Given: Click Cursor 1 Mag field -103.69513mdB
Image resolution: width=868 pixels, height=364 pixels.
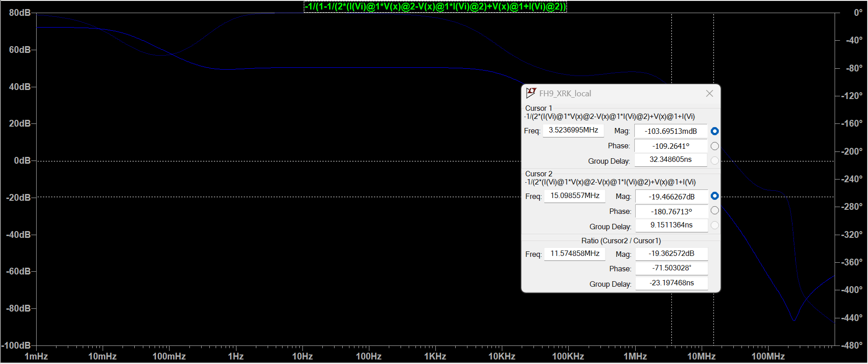Looking at the screenshot, I should tap(670, 131).
